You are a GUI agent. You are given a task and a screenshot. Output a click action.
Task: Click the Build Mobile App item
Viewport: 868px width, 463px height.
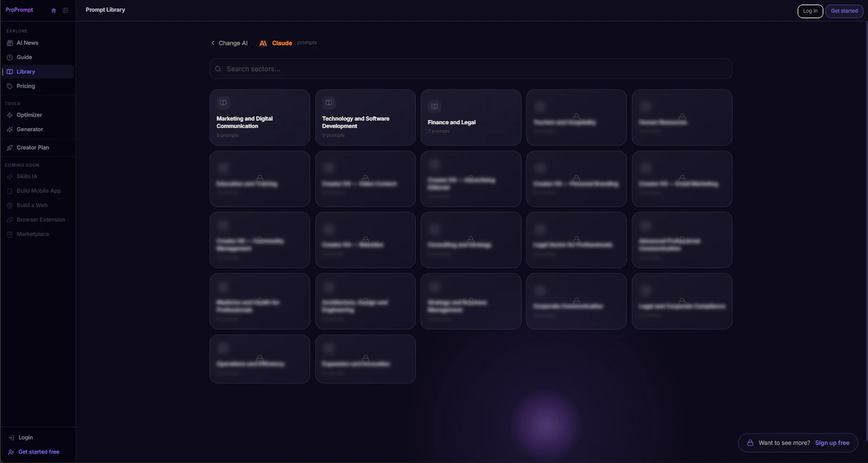tap(37, 191)
